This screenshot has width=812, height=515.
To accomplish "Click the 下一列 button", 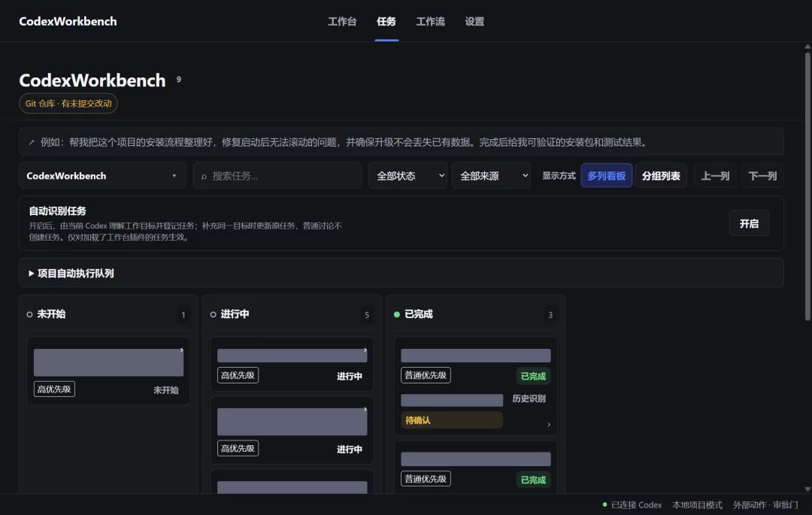I will tap(762, 176).
